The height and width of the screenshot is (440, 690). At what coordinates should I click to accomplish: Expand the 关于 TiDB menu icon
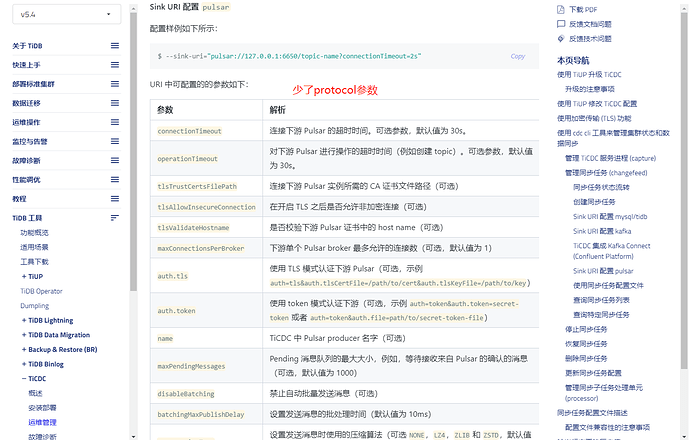[115, 46]
